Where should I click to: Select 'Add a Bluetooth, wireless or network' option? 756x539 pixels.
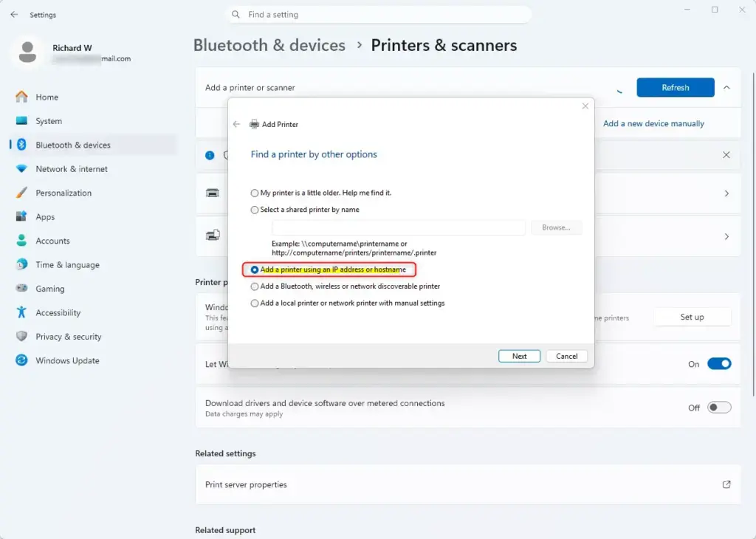254,286
